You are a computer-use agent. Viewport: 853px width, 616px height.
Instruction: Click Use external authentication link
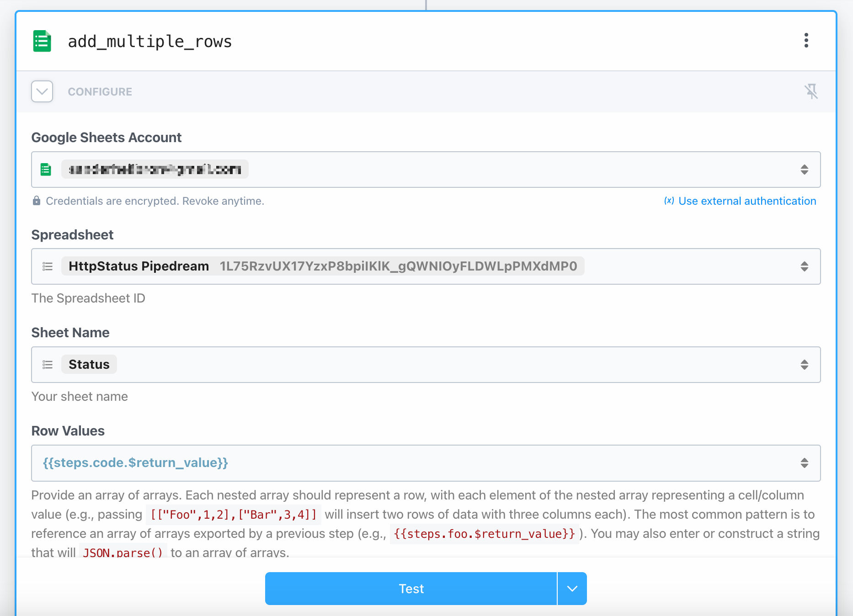click(747, 201)
